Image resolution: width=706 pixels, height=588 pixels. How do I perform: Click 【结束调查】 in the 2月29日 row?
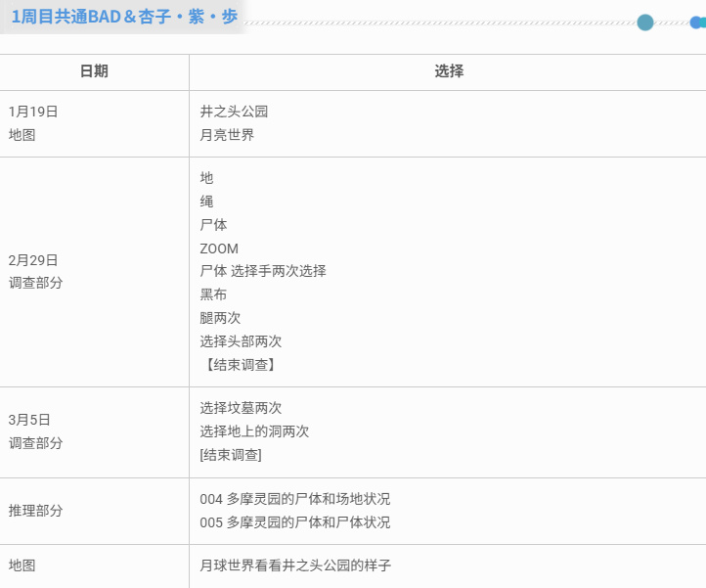click(x=238, y=365)
